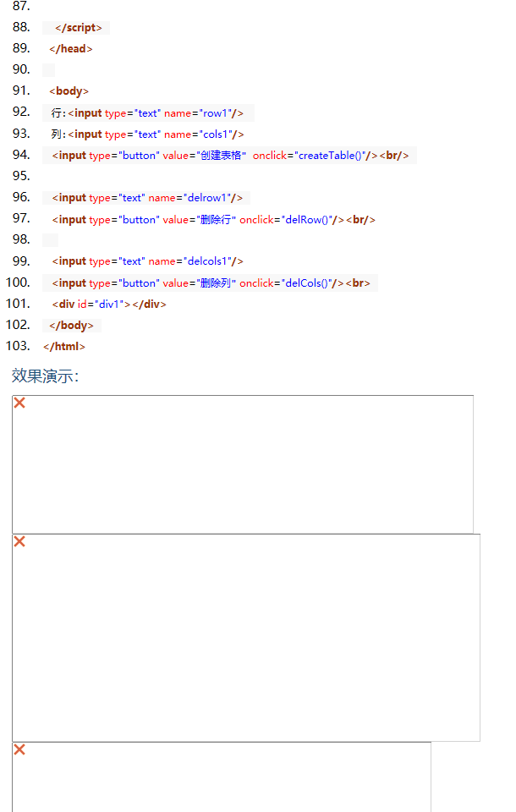The height and width of the screenshot is (812, 516).
Task: Click the closing body tag on line 102
Action: pyautogui.click(x=72, y=325)
